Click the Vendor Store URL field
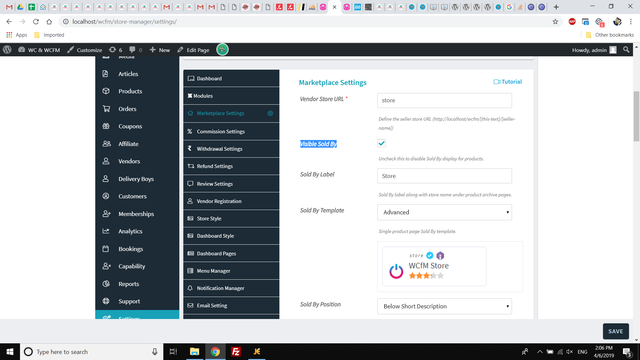640x360 pixels. [444, 100]
